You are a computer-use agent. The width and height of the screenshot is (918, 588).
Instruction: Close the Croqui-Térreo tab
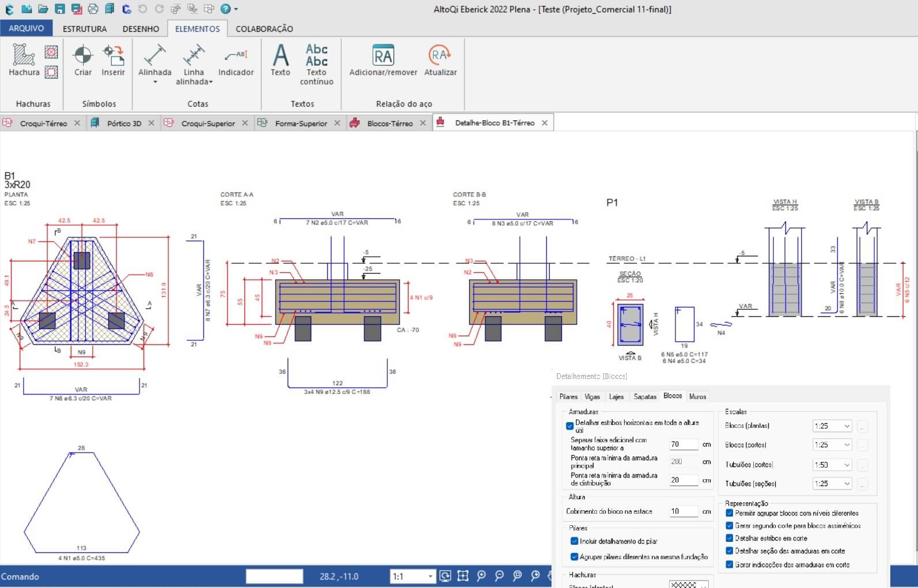tap(77, 123)
